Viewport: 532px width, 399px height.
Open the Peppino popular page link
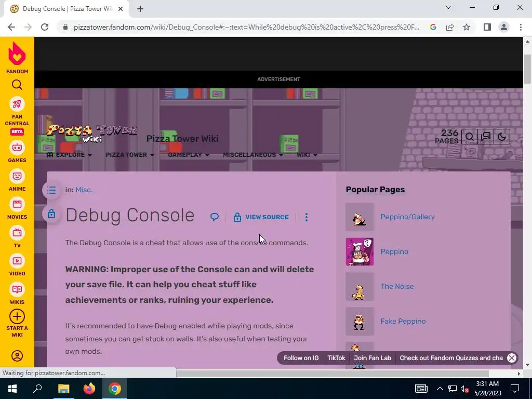click(x=394, y=252)
